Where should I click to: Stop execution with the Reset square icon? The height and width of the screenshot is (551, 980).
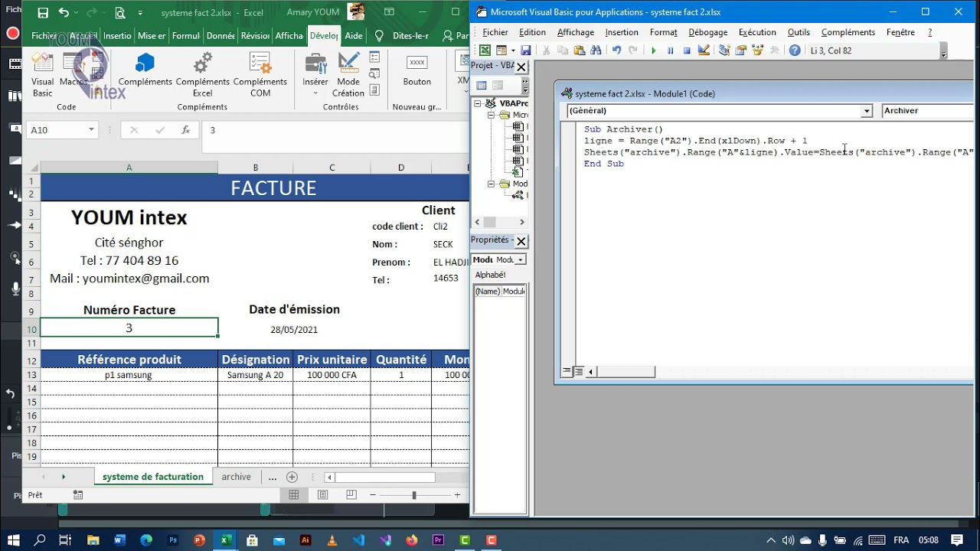[x=687, y=51]
